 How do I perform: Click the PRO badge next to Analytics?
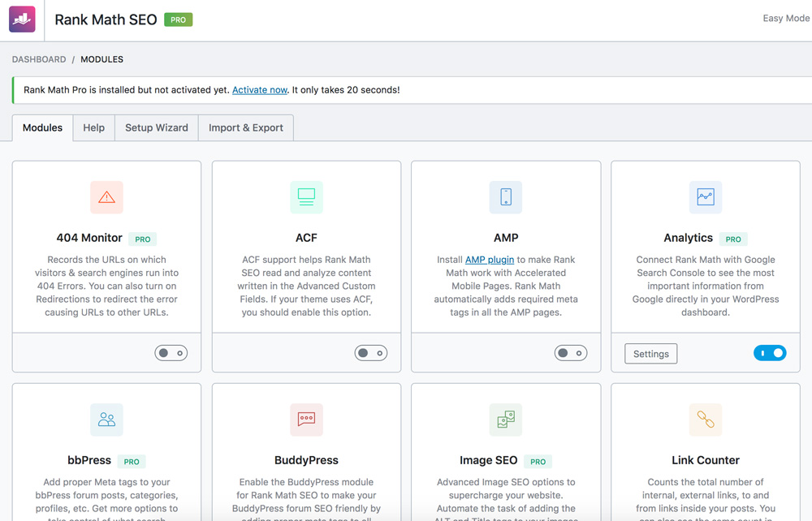(733, 239)
